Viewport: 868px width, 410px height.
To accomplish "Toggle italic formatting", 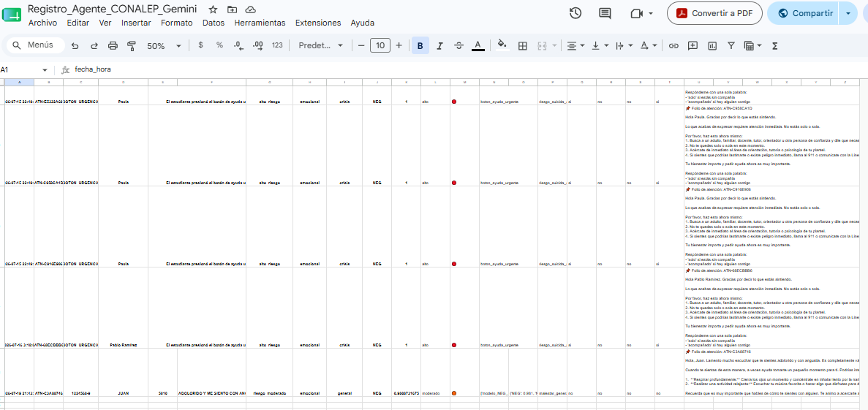I will [x=439, y=46].
